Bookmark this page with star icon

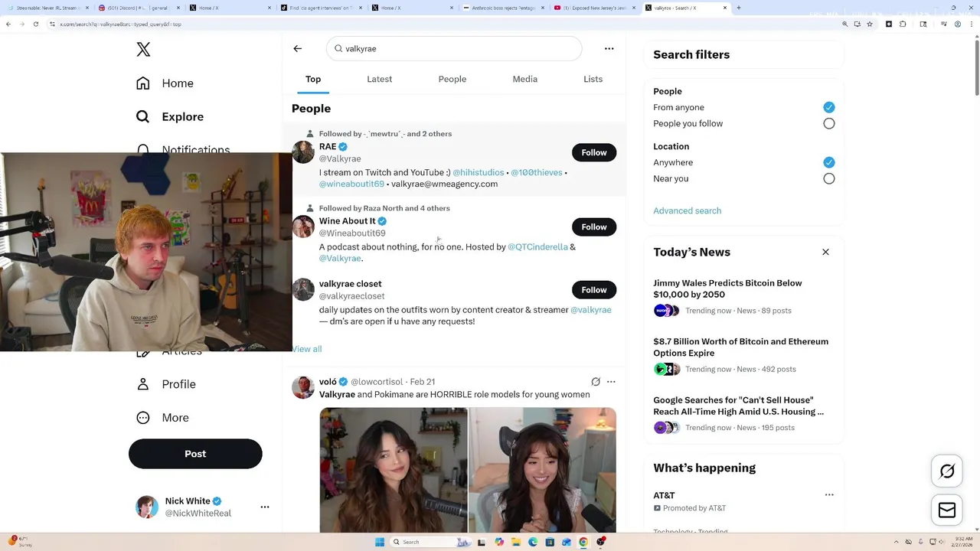tap(870, 24)
